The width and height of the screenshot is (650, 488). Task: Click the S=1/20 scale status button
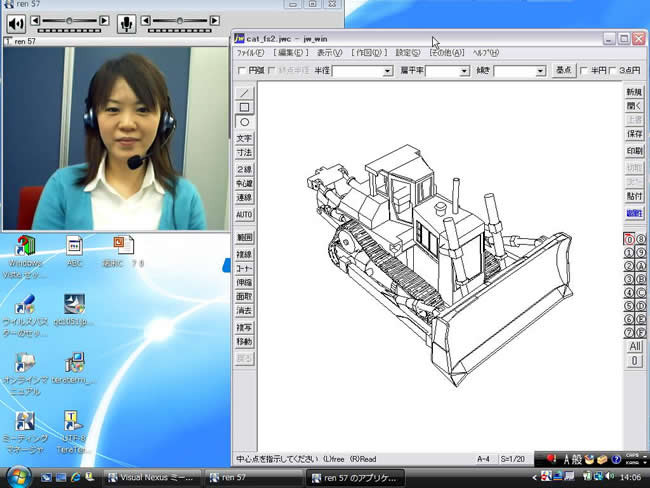[512, 459]
